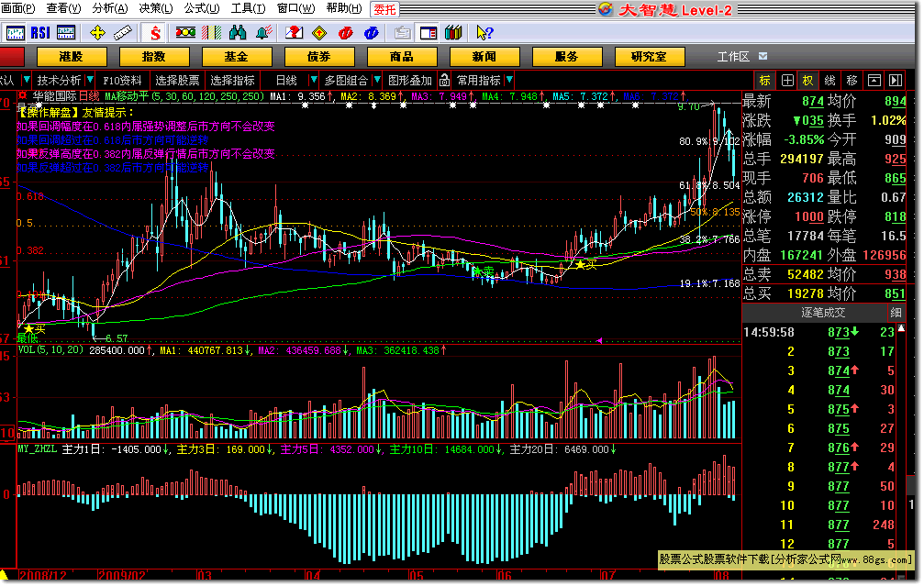This screenshot has width=924, height=586.
Task: Open the 分析(A) menu
Action: click(x=110, y=8)
